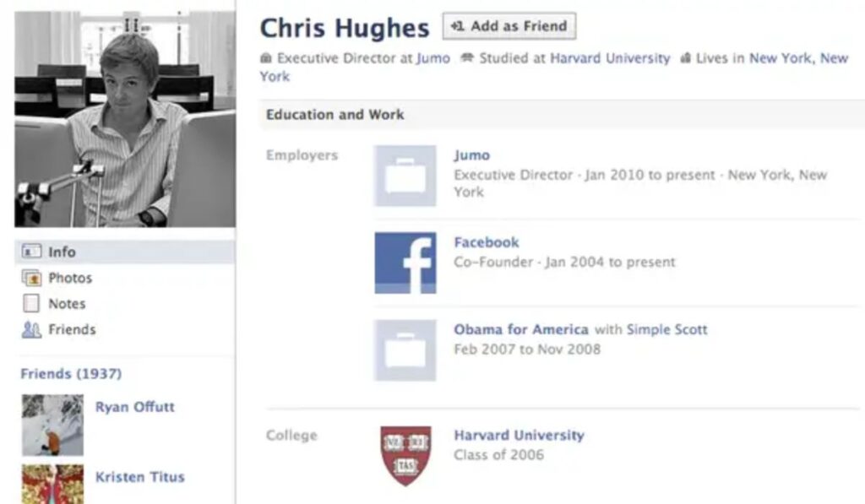The image size is (865, 504).
Task: Click the Friends people icon
Action: click(x=31, y=329)
